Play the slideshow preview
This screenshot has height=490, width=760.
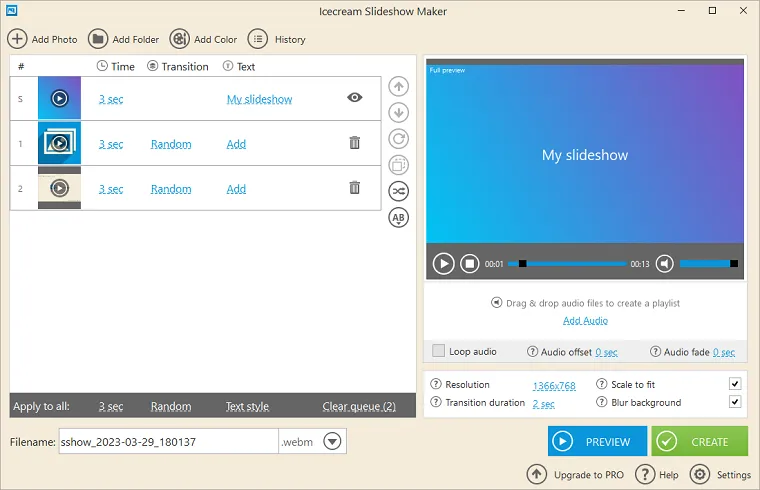[x=443, y=264]
